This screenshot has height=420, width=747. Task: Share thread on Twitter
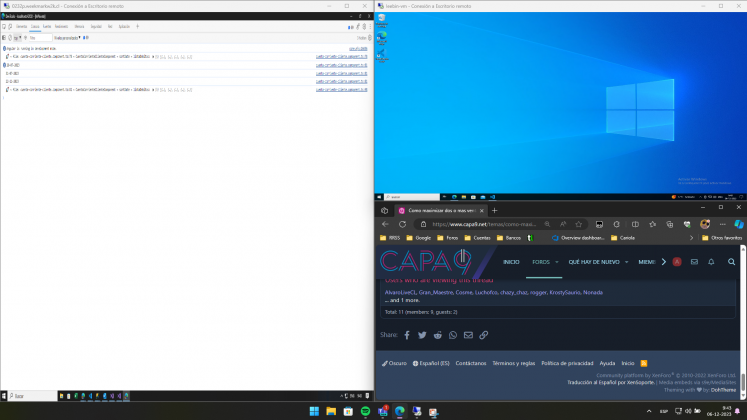pos(422,335)
